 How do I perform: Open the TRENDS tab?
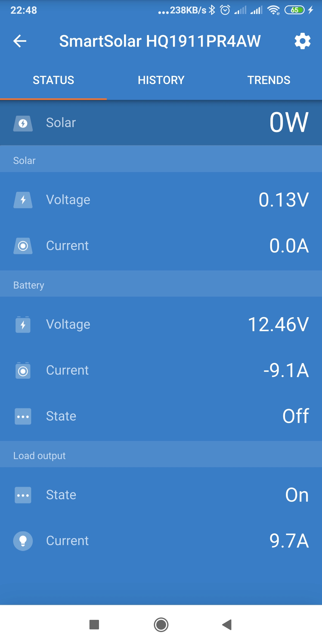tap(269, 80)
